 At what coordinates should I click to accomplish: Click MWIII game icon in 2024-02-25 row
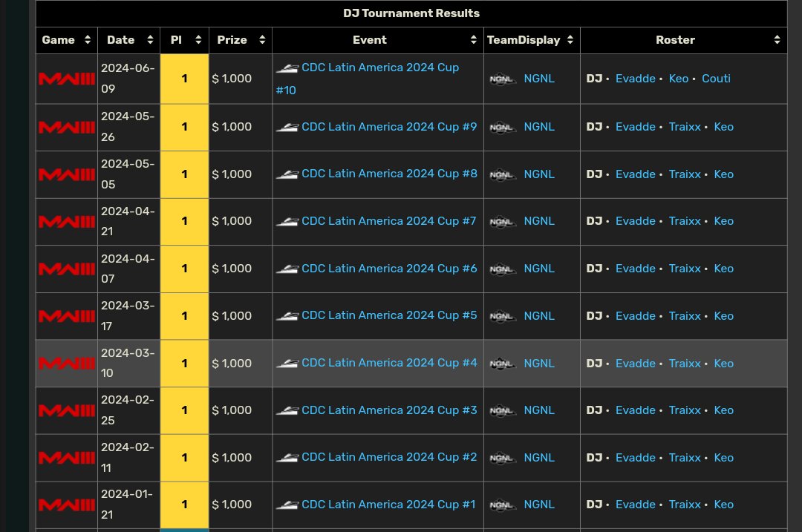tap(67, 410)
